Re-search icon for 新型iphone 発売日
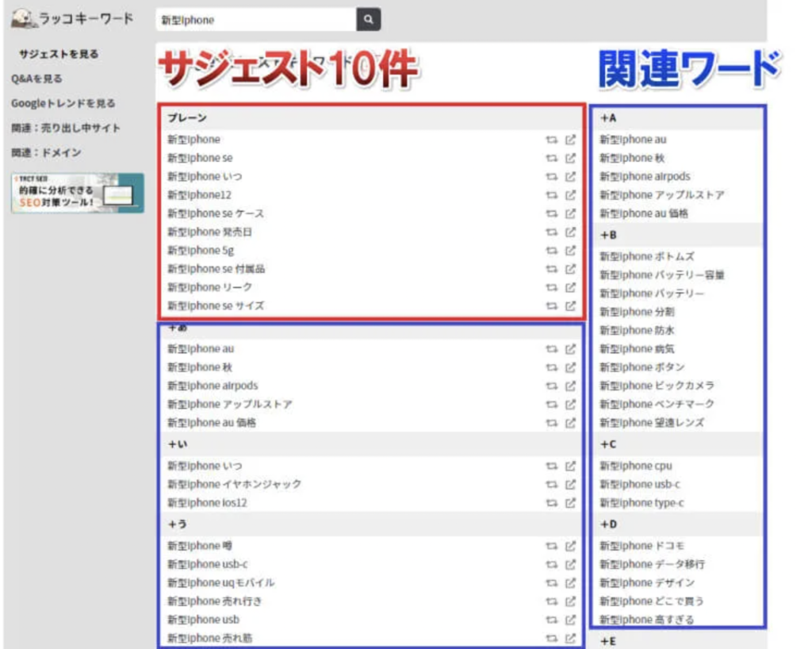The width and height of the screenshot is (812, 649). pos(552,232)
